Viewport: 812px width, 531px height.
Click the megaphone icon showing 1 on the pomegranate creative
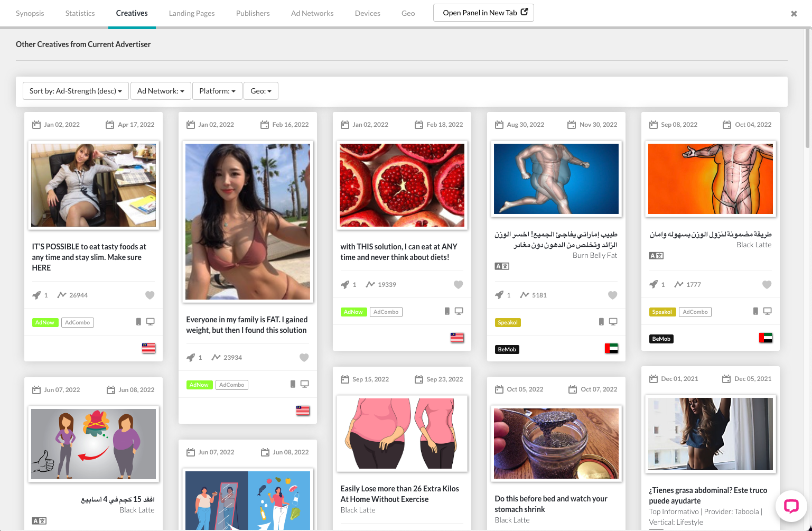346,284
